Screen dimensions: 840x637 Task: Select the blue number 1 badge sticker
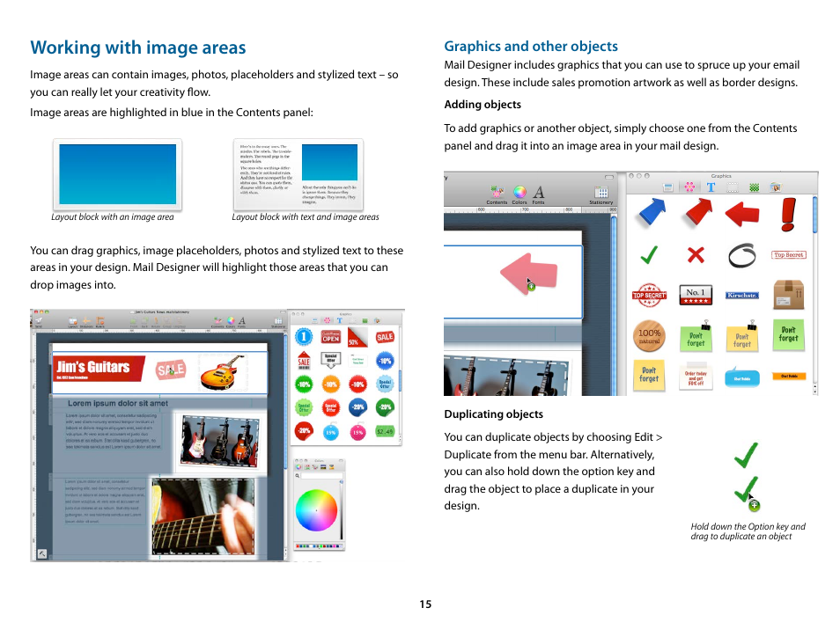pos(304,337)
